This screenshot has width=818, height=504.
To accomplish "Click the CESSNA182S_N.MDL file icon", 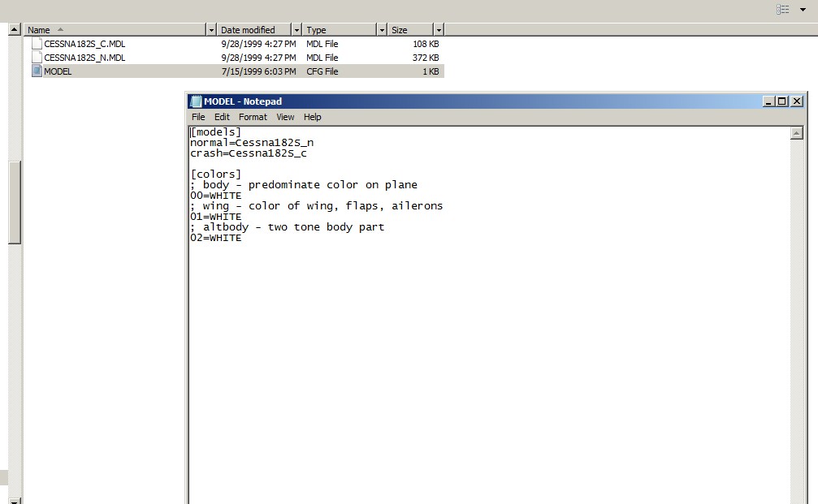I will (37, 58).
